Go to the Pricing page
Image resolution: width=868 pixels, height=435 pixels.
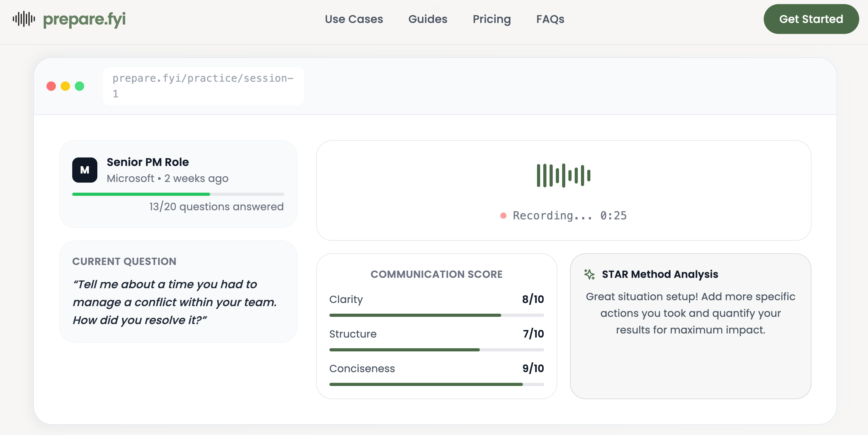491,19
